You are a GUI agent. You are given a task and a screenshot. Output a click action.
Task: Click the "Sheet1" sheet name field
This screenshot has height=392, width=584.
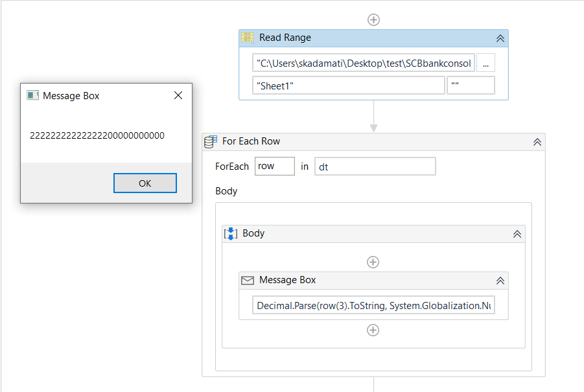(348, 86)
